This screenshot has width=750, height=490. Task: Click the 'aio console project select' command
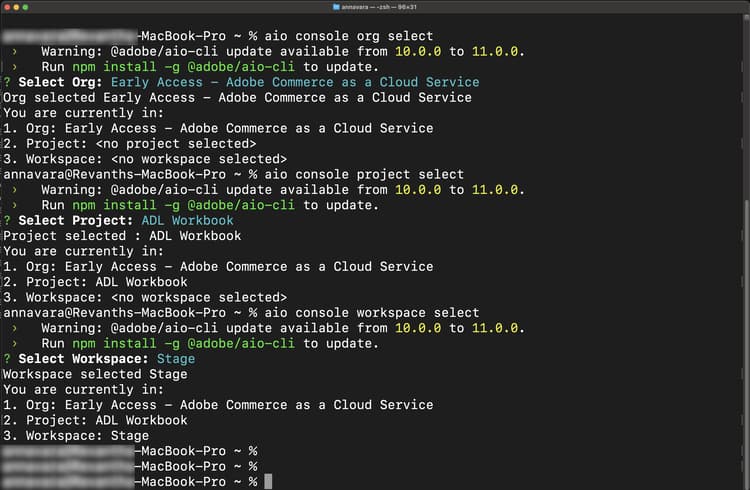tap(366, 174)
